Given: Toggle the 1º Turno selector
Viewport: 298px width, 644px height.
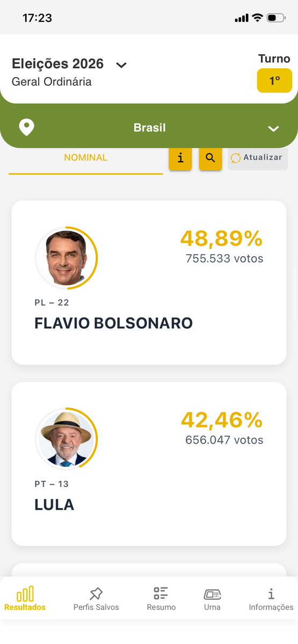Looking at the screenshot, I should coord(274,81).
